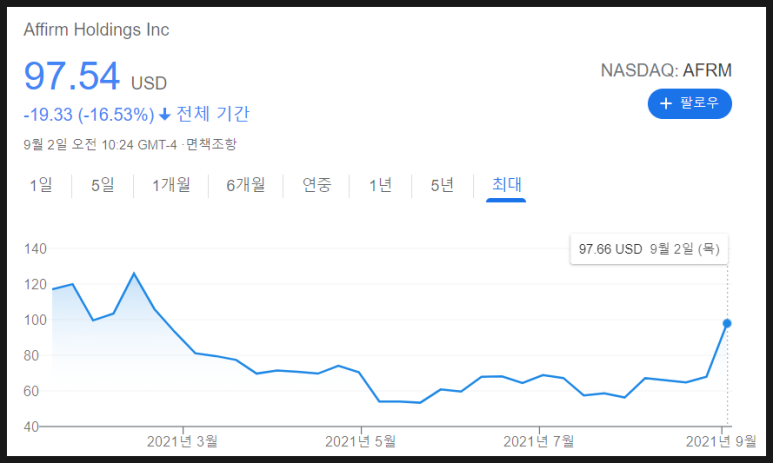This screenshot has width=773, height=463.
Task: Open the 면책조항 disclaimer link
Action: (x=211, y=144)
